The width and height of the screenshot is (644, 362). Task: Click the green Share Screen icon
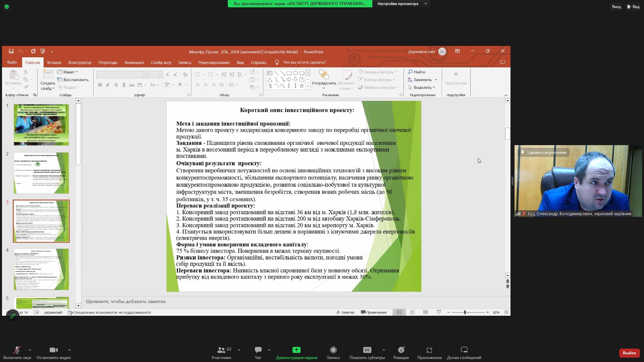coord(296,350)
